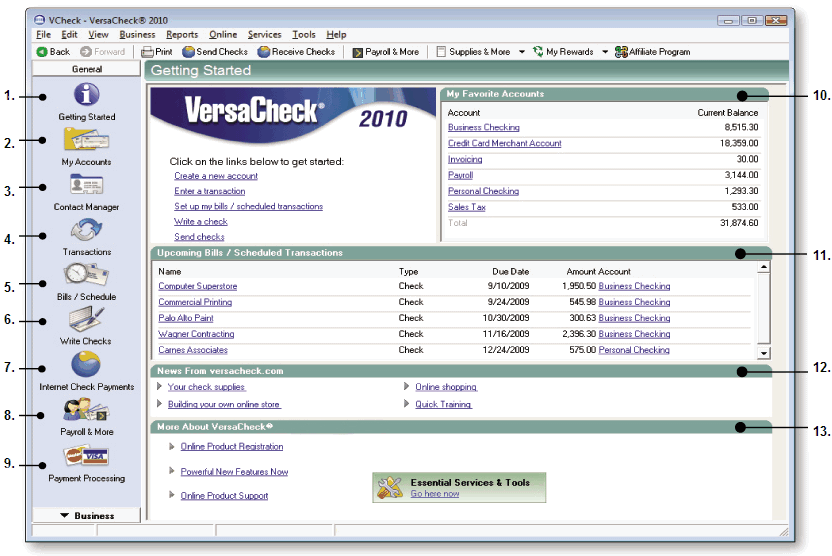Image resolution: width=832 pixels, height=556 pixels.
Task: Open the Computer Superstore bill
Action: (197, 286)
